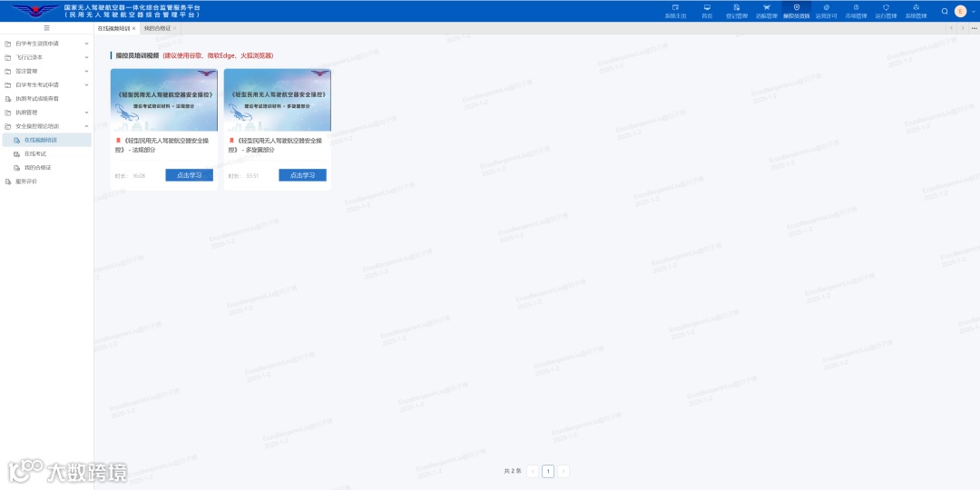980x490 pixels.
Task: Open 我的合格证 in the sidebar submenu
Action: [47, 168]
